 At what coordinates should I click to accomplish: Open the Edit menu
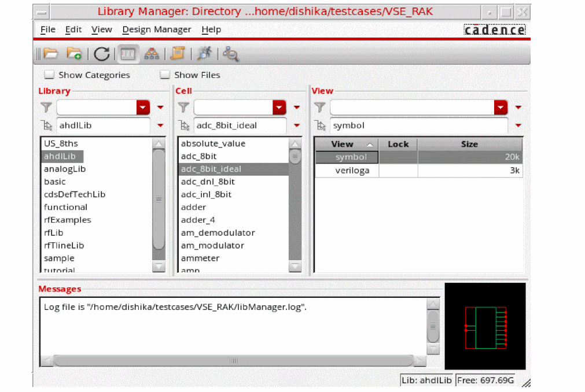pos(73,29)
